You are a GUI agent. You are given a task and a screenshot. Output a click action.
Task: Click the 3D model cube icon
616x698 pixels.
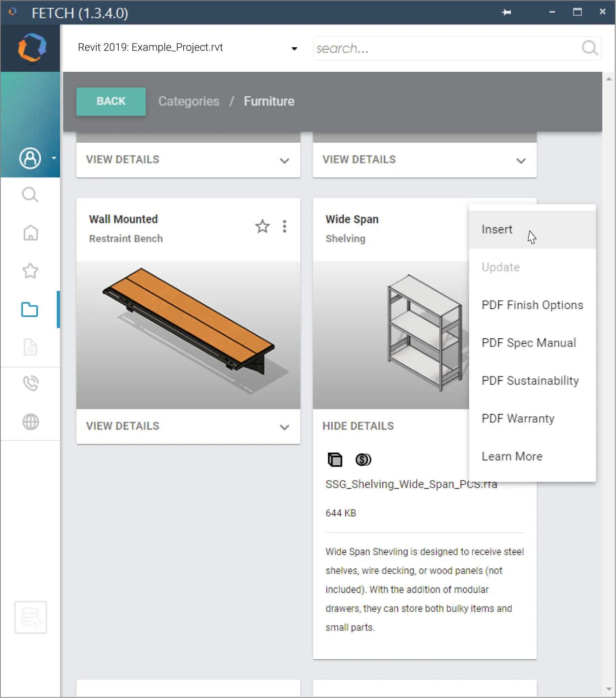tap(335, 459)
